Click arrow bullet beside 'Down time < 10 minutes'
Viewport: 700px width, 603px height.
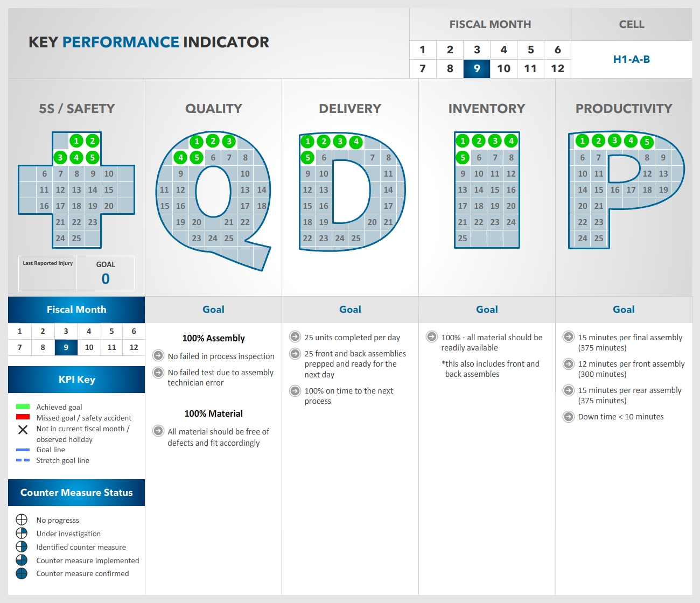click(x=569, y=416)
